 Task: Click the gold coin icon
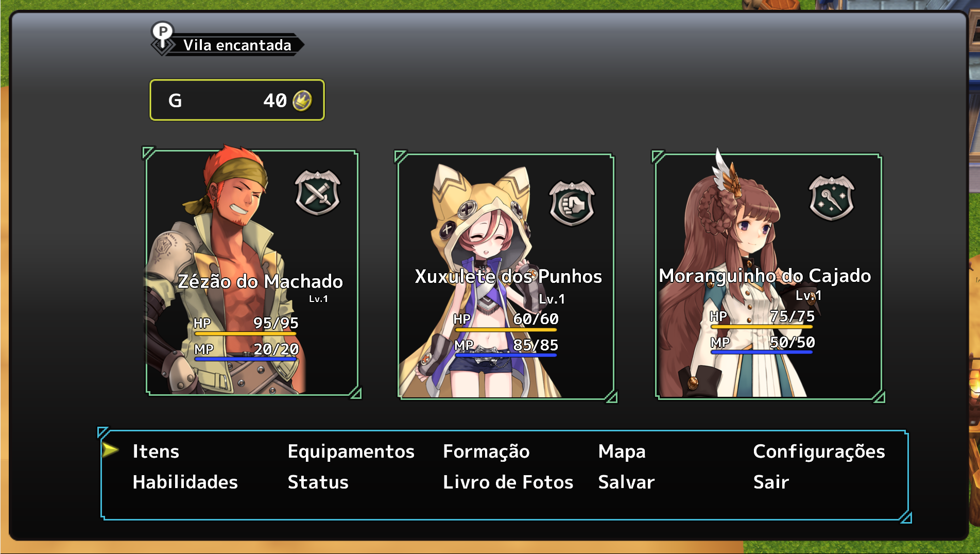302,100
